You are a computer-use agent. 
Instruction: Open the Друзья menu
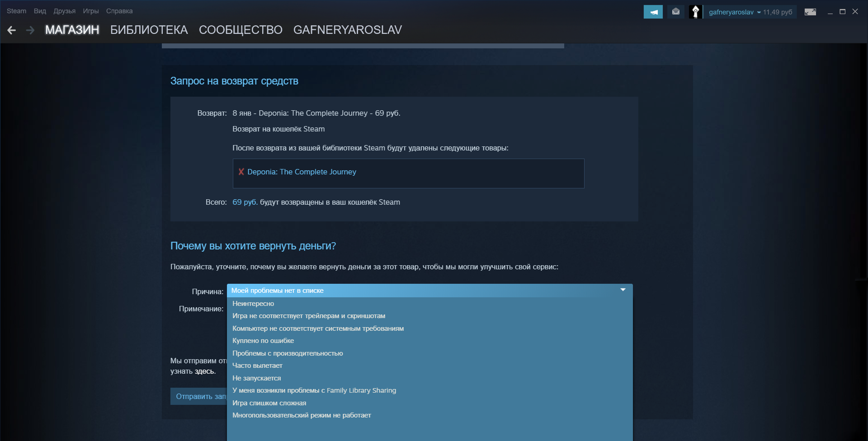click(65, 11)
